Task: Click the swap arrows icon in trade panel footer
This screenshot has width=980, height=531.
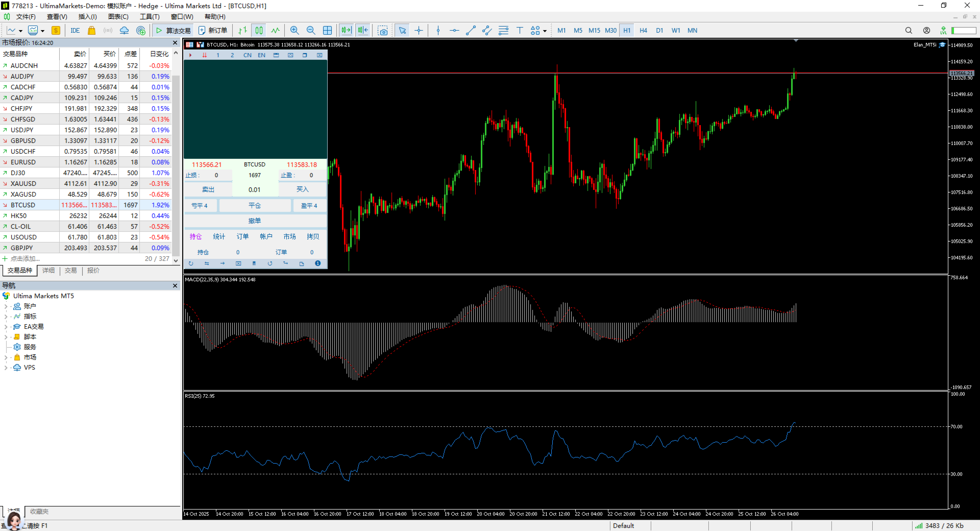Action: pyautogui.click(x=207, y=263)
